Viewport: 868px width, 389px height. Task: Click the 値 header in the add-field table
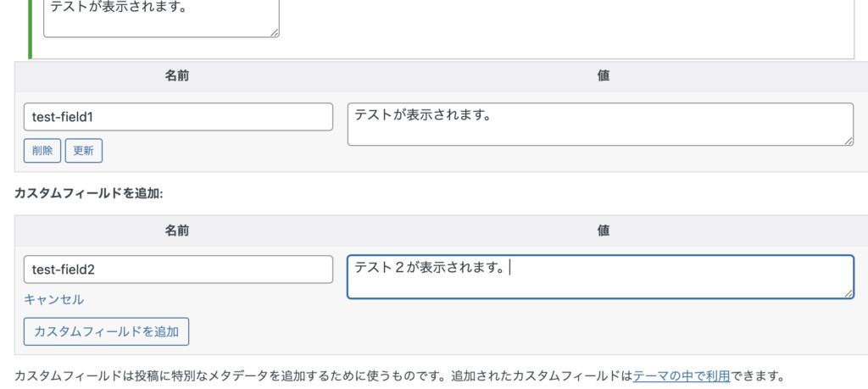click(604, 231)
